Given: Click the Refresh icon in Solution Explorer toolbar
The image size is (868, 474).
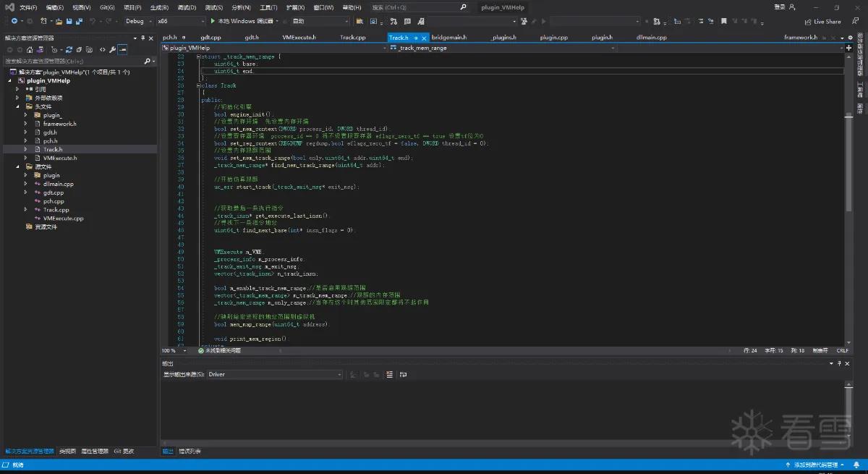Looking at the screenshot, I should click(x=68, y=50).
